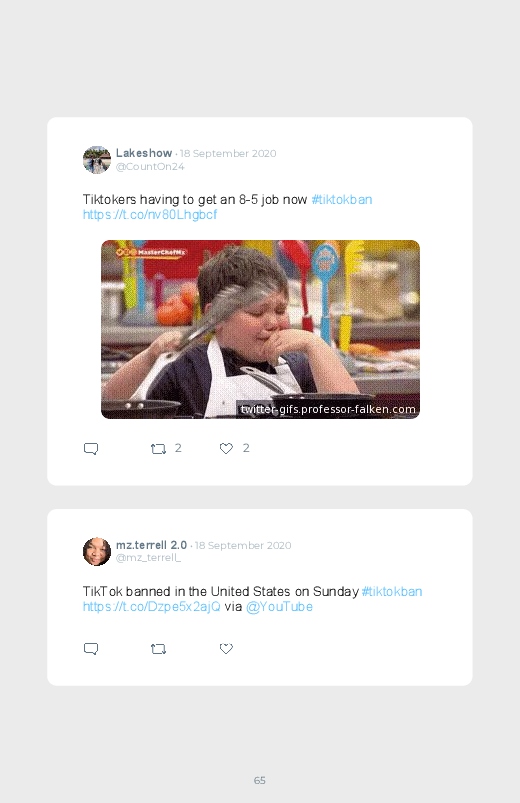Retweet the mz.terrell 2.0 tweet
Image resolution: width=520 pixels, height=803 pixels.
tap(158, 649)
